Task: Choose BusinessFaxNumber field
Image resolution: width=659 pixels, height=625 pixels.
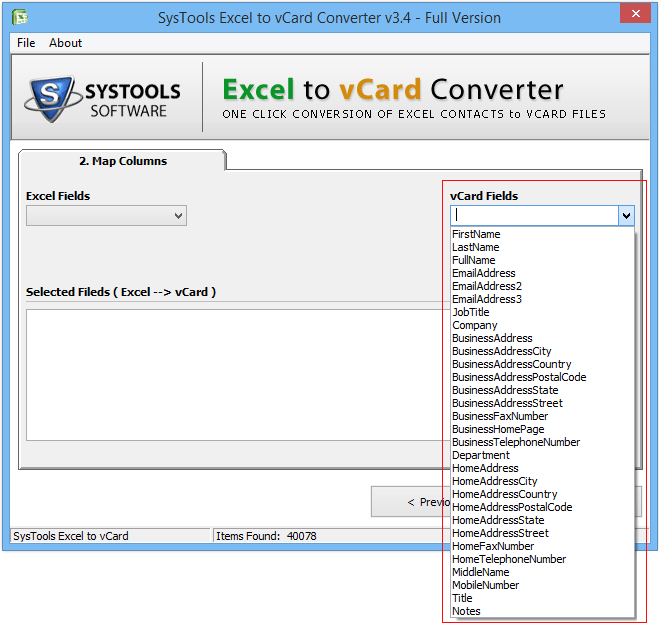Action: pos(542,417)
